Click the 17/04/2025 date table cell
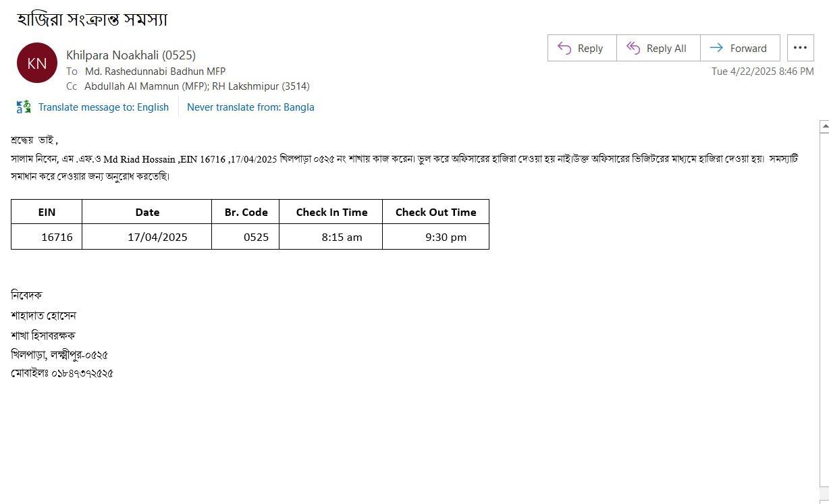The width and height of the screenshot is (829, 504). 147,237
